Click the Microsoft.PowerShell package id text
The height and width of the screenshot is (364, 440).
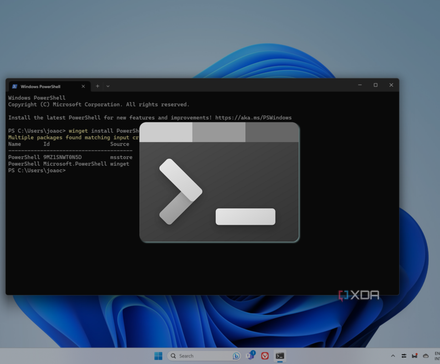coord(75,164)
